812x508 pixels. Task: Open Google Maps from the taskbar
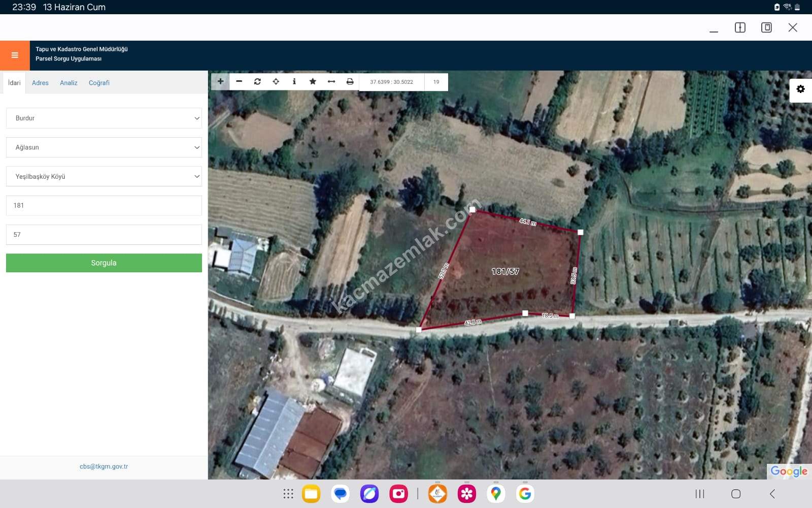(x=496, y=494)
